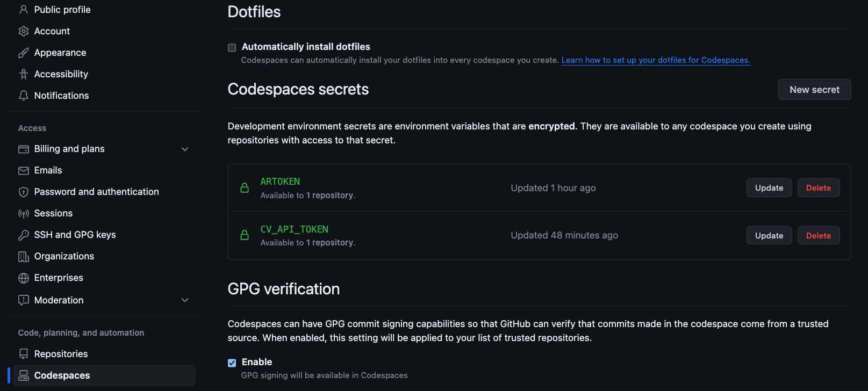Click the Notifications bell icon
Image resolution: width=868 pixels, height=391 pixels.
tap(23, 96)
